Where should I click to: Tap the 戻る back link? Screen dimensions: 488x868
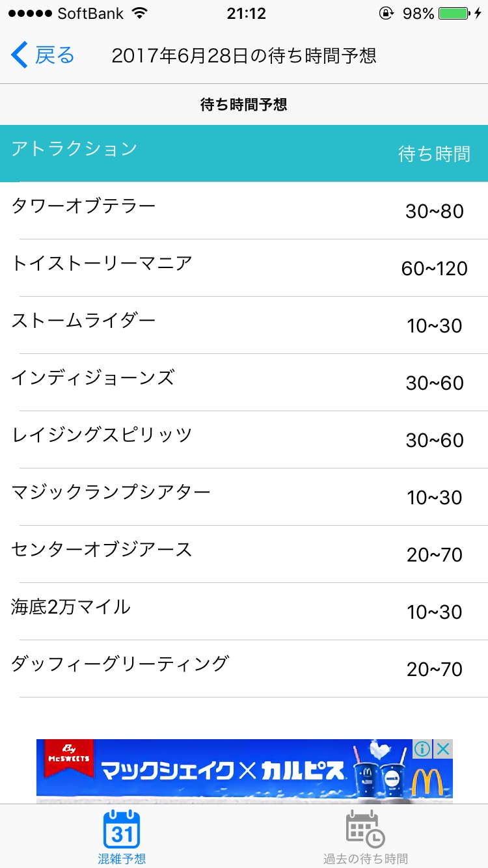(55, 55)
